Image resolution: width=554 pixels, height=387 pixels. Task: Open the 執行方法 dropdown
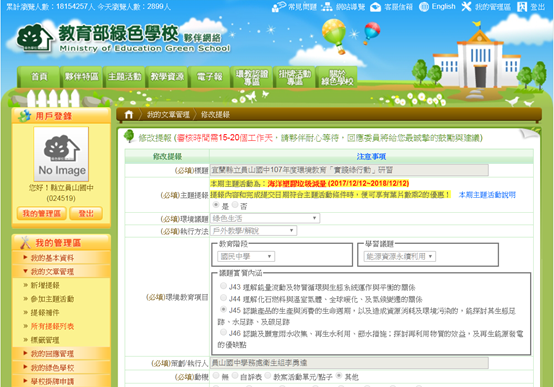point(254,231)
